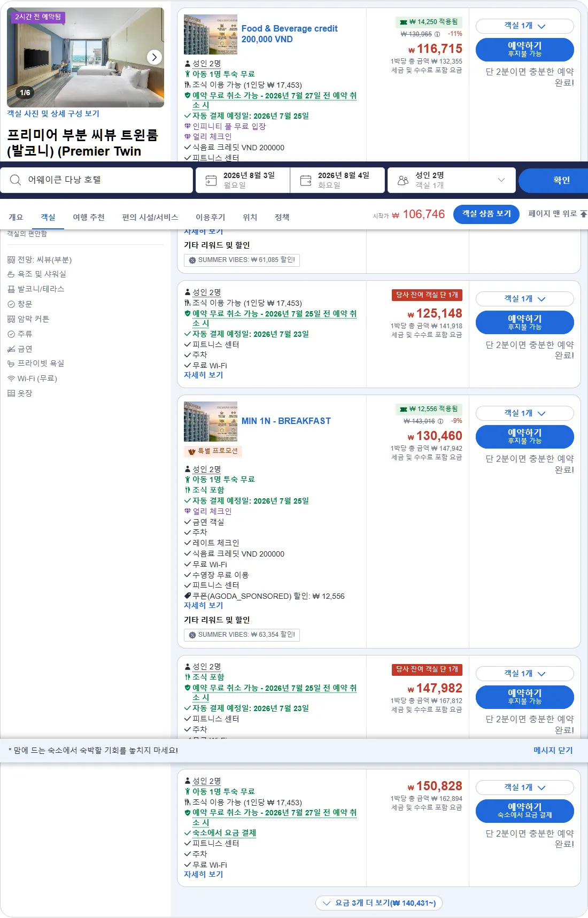Open 객실 1개 dropdown for ₩150,828 rate
This screenshot has height=918, width=588.
(524, 788)
